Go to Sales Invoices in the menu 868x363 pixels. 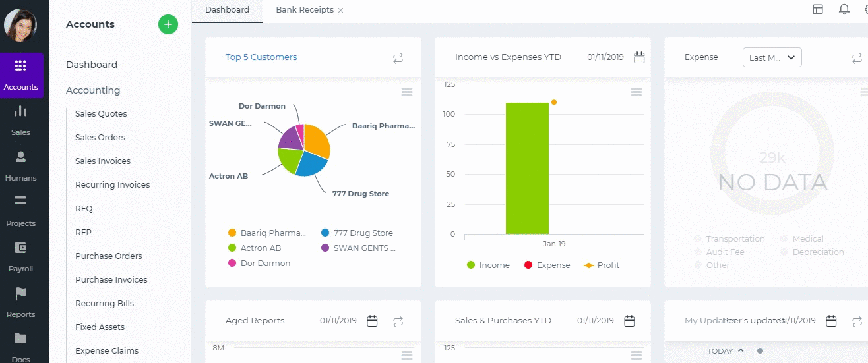tap(103, 161)
